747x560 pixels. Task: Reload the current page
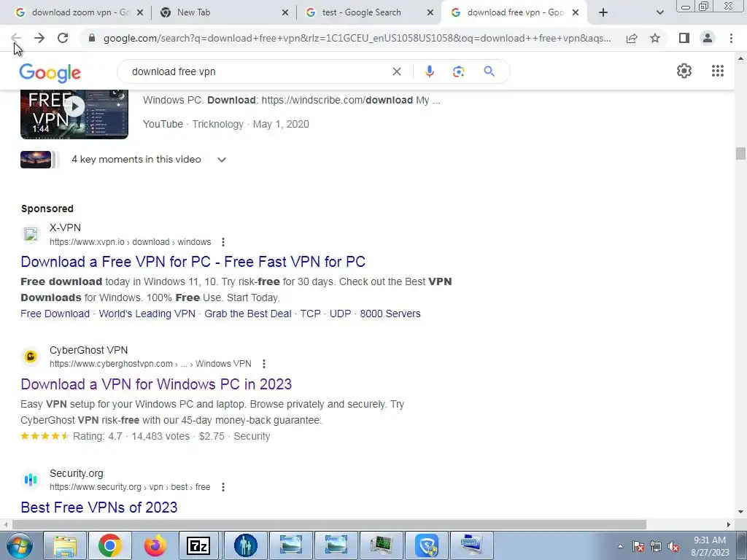63,38
